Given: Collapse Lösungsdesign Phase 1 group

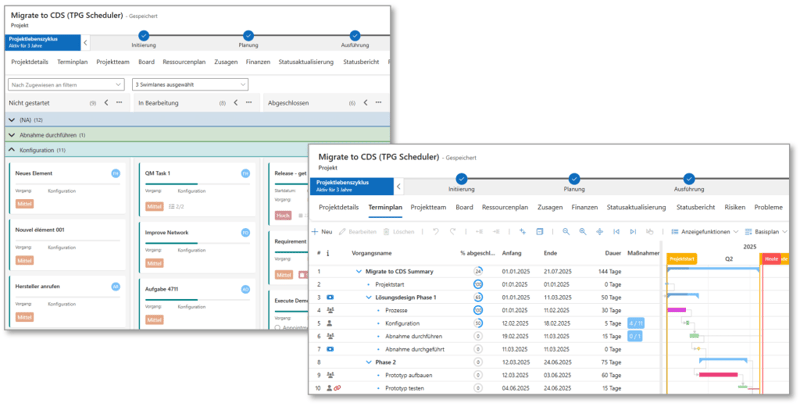Looking at the screenshot, I should coord(368,297).
